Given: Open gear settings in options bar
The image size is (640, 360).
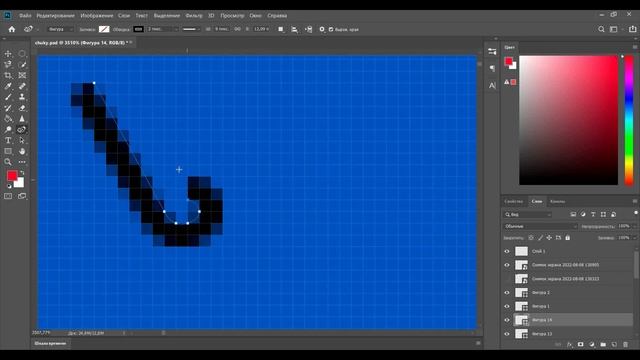Looking at the screenshot, I should click(x=322, y=29).
